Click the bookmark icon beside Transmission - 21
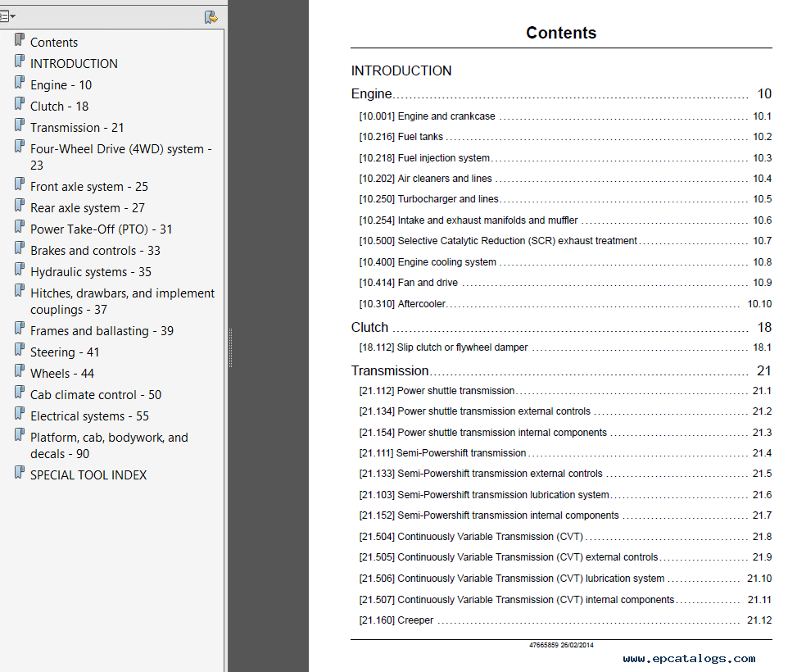The width and height of the screenshot is (797, 672). point(20,125)
